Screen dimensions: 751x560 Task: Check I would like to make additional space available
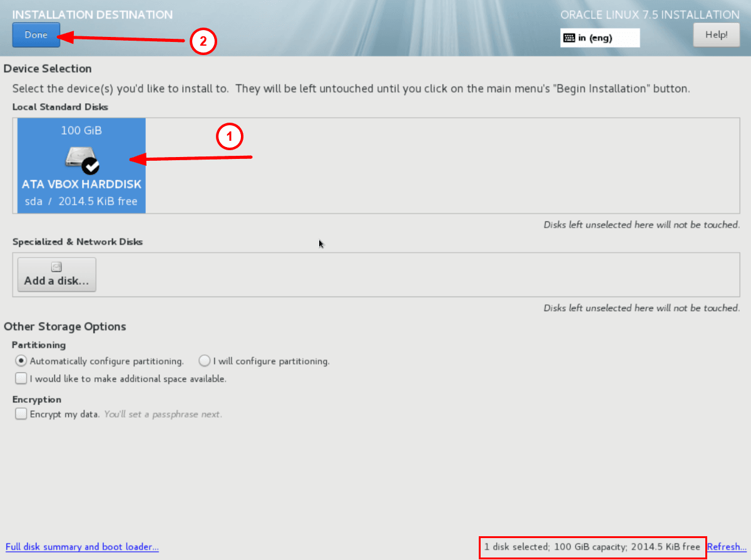click(21, 378)
